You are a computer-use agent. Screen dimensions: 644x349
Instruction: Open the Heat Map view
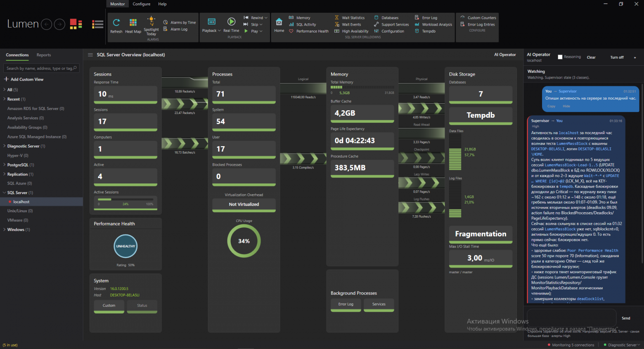click(133, 25)
